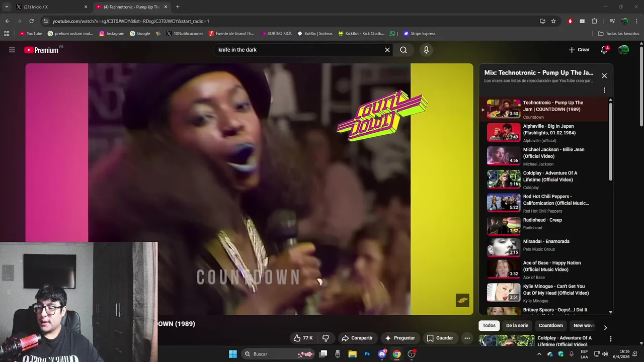Show more filter chips with right arrow
Image resolution: width=644 pixels, height=362 pixels.
605,327
